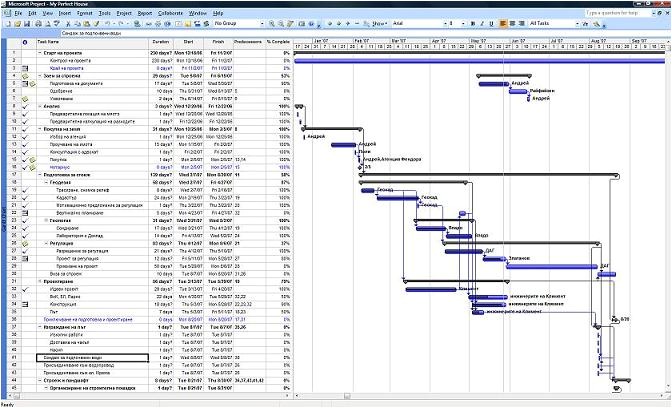Open the Arial font name dropdown
This screenshot has height=408, width=672.
pyautogui.click(x=447, y=22)
